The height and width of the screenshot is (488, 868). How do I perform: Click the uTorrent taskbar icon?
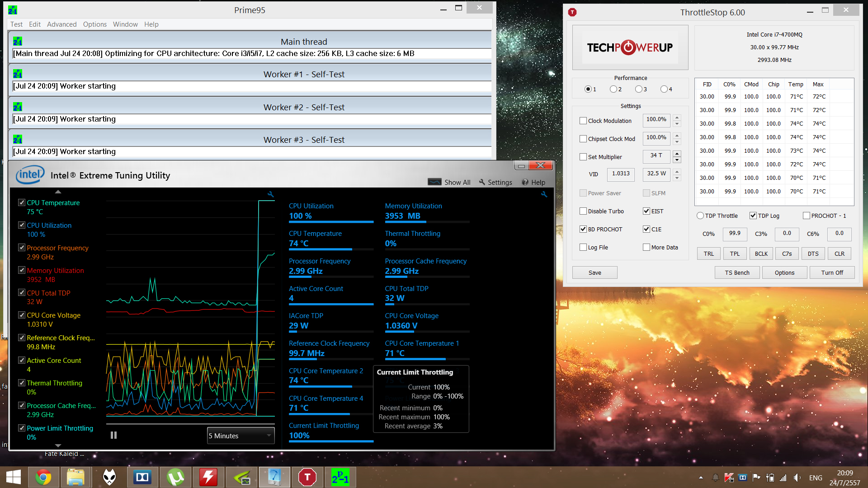pyautogui.click(x=175, y=477)
